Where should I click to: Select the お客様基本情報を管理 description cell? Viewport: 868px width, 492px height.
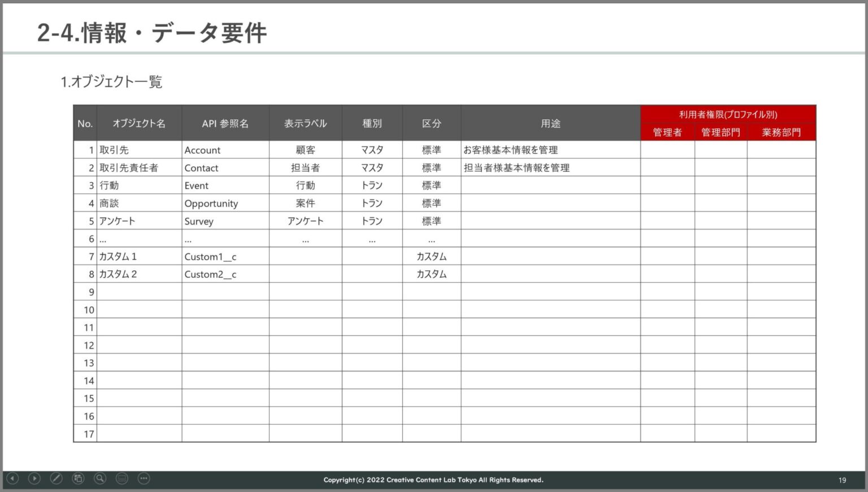coord(510,150)
